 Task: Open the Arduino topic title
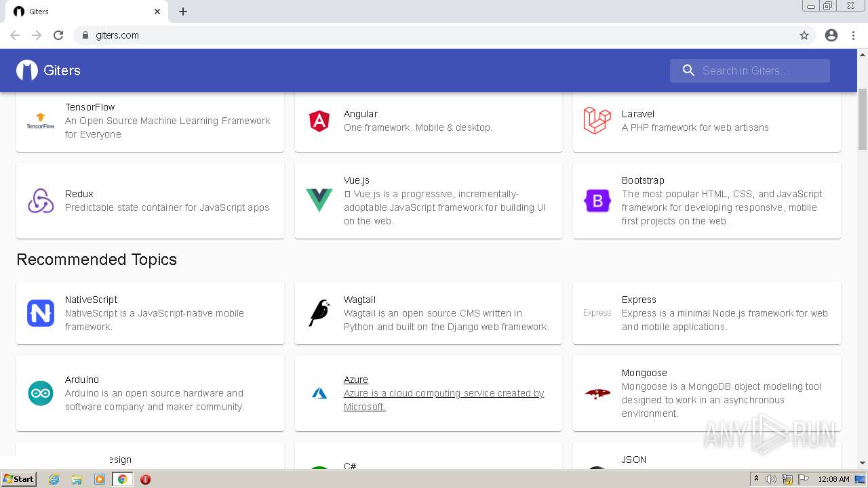click(x=82, y=380)
